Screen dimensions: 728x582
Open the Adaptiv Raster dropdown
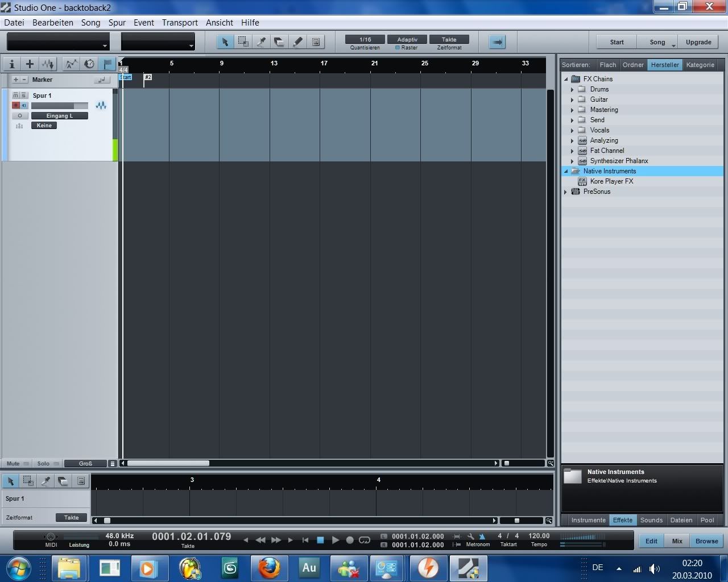coord(407,39)
